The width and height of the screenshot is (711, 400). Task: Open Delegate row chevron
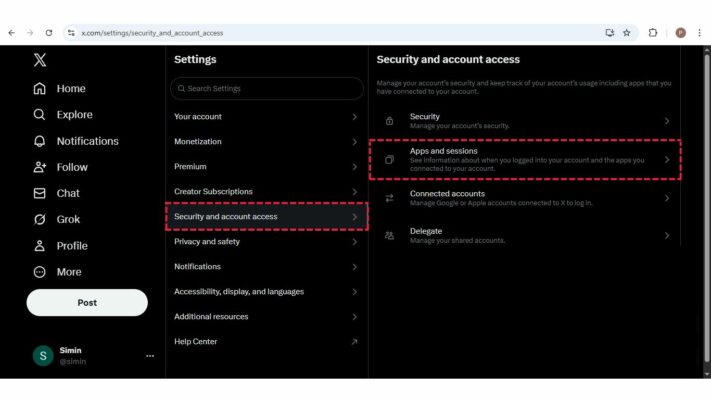[667, 235]
